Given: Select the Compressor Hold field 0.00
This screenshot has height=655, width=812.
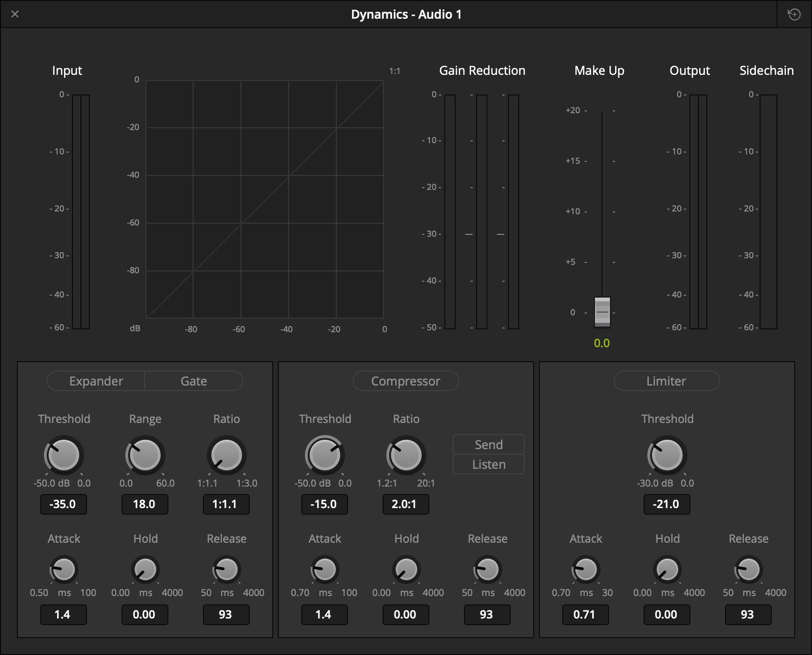Looking at the screenshot, I should [x=406, y=615].
